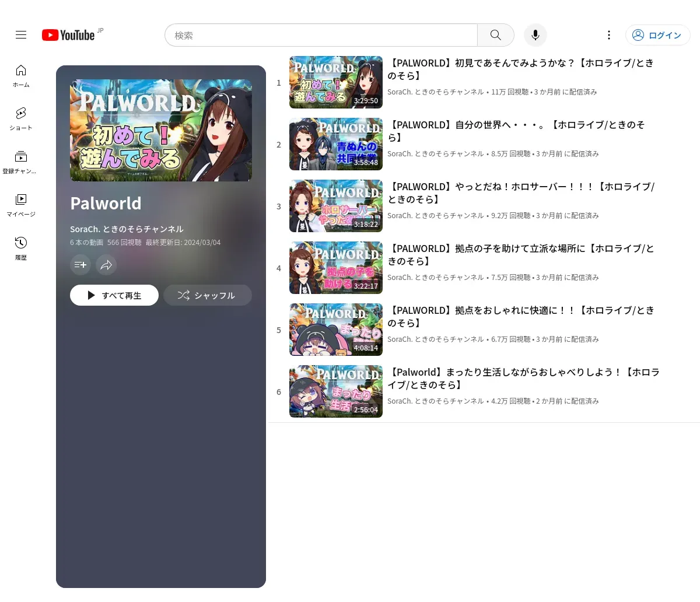700x602 pixels.
Task: Open thumbnail of video with 2:56:04 duration
Action: click(336, 391)
